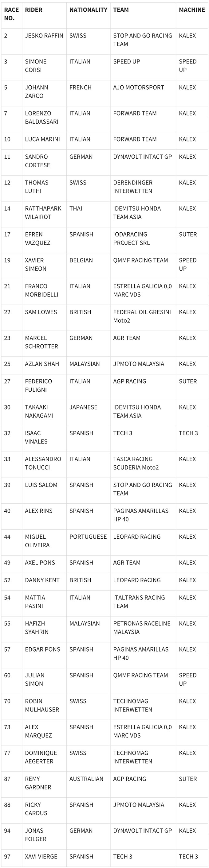Image resolution: width=209 pixels, height=868 pixels.
Task: Click the XAVI VIERGE rider cell
Action: pyautogui.click(x=44, y=858)
